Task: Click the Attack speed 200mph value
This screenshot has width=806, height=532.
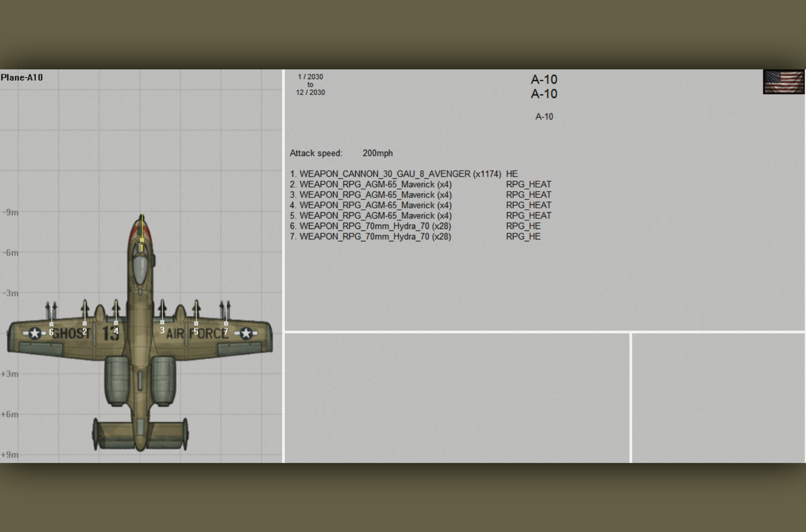Action: coord(377,153)
